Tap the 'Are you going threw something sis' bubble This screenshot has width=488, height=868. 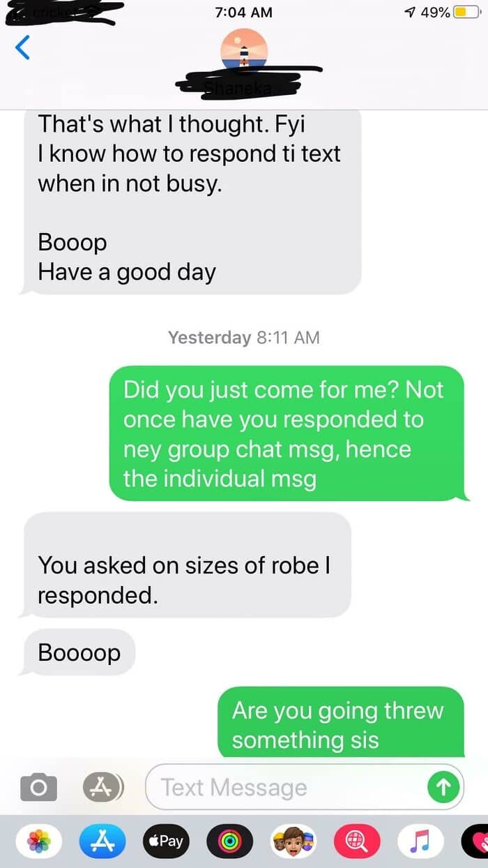click(x=341, y=722)
